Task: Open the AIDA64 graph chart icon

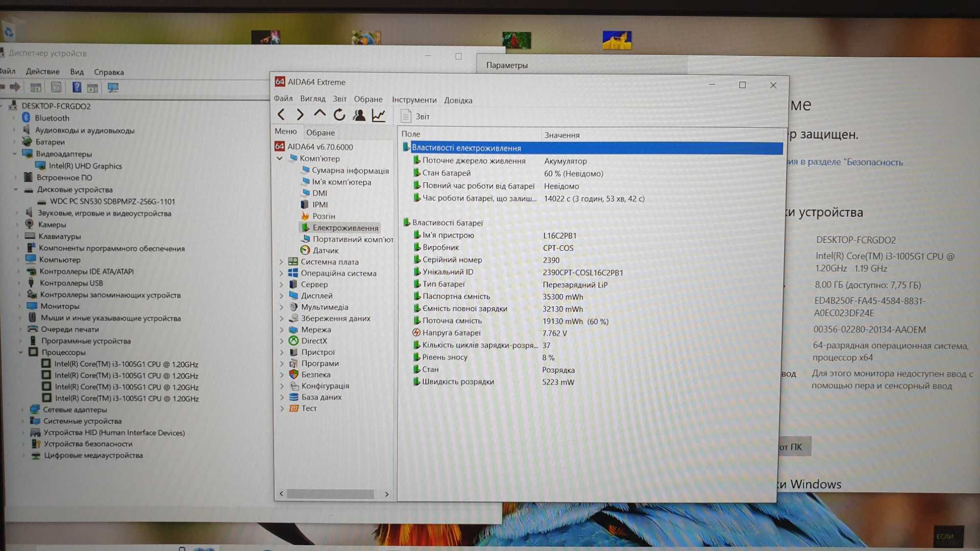Action: (x=379, y=116)
